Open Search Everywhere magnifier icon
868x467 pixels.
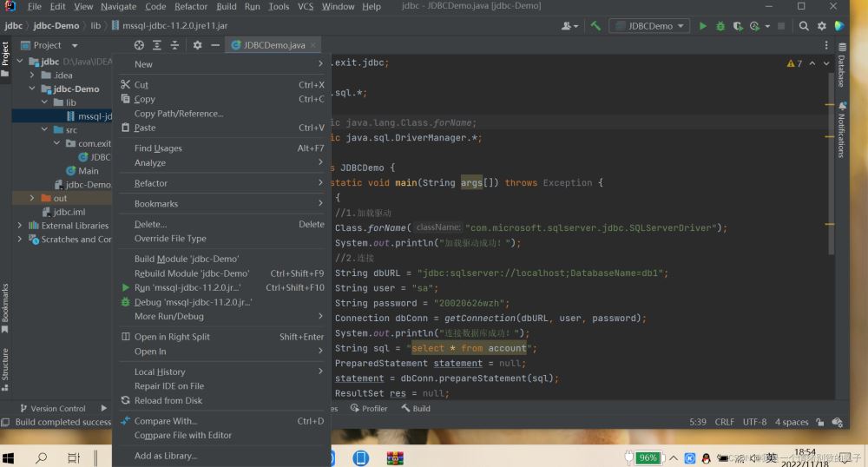click(x=804, y=26)
